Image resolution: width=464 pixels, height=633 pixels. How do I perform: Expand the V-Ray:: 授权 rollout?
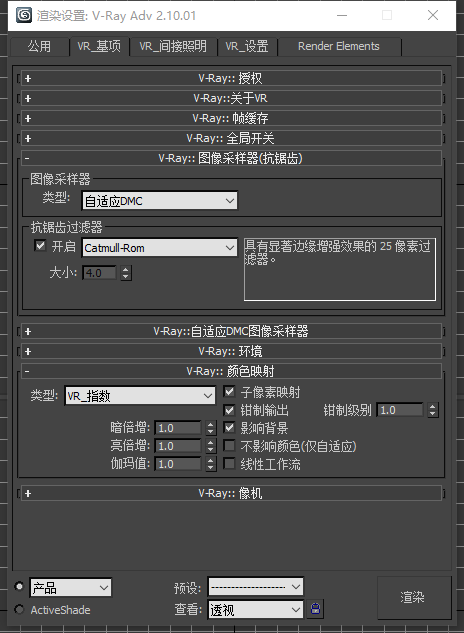(231, 78)
